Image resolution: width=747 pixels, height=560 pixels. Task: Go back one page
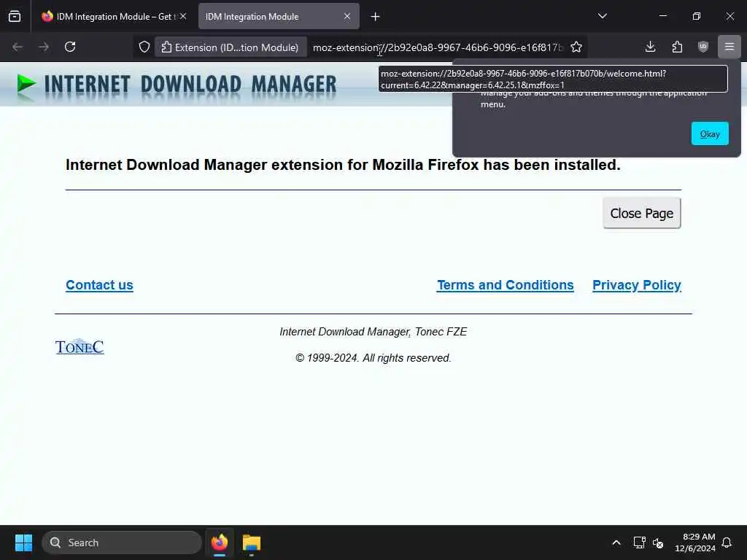click(18, 47)
